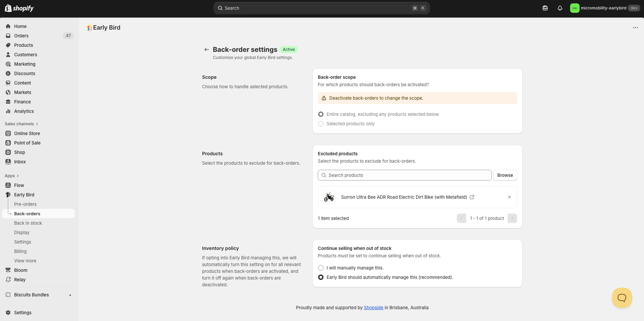Open Billing submenu item

[x=20, y=251]
